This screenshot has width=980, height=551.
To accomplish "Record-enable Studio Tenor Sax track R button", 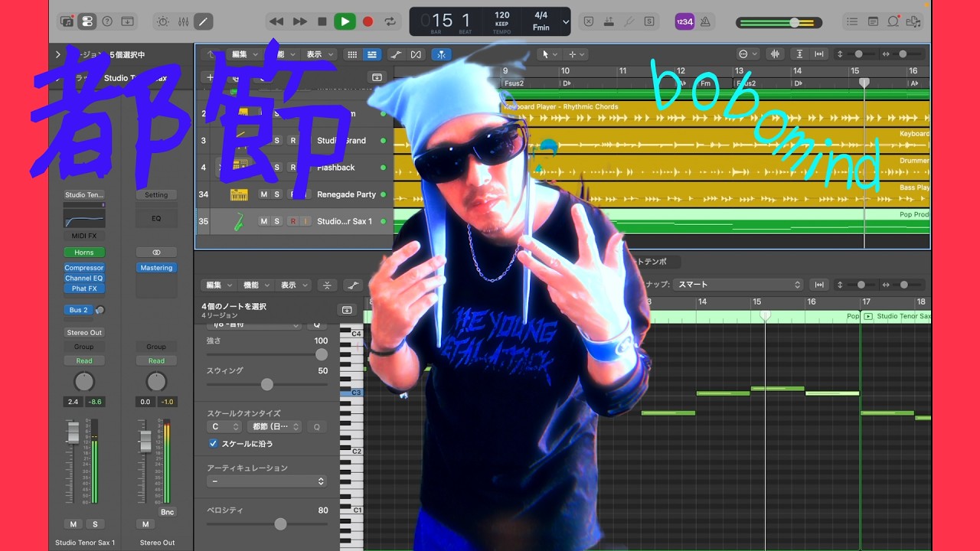I will click(292, 221).
